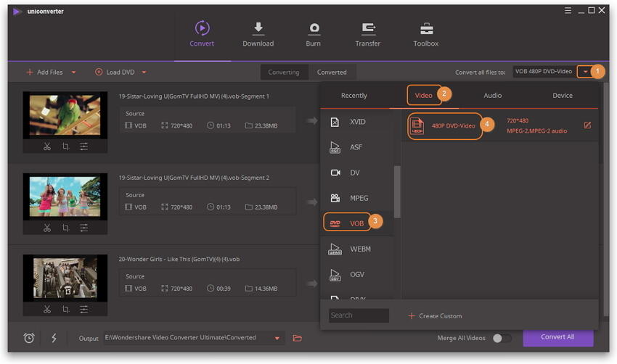Image resolution: width=617 pixels, height=364 pixels.
Task: Open the Convert section
Action: [x=202, y=34]
